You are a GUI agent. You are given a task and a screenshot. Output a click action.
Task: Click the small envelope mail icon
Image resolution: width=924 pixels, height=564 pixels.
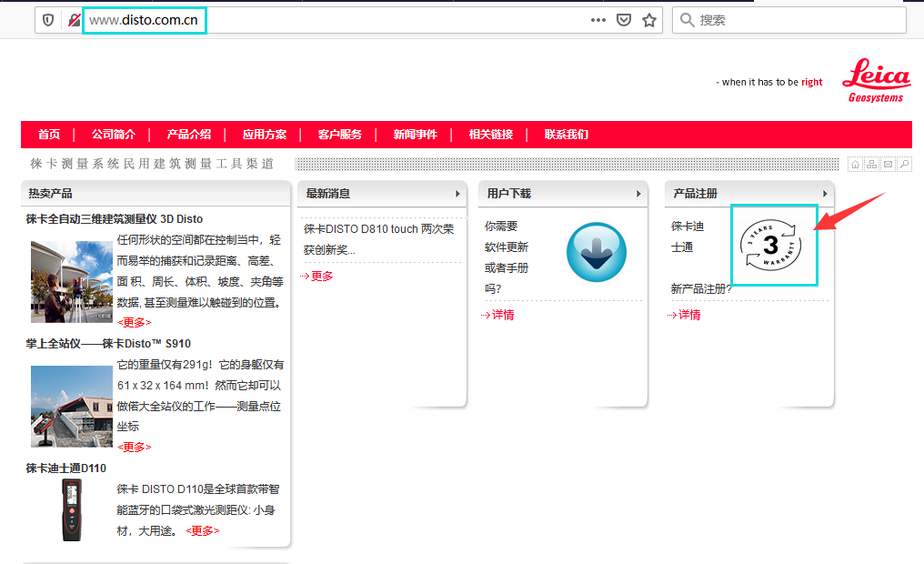click(888, 165)
